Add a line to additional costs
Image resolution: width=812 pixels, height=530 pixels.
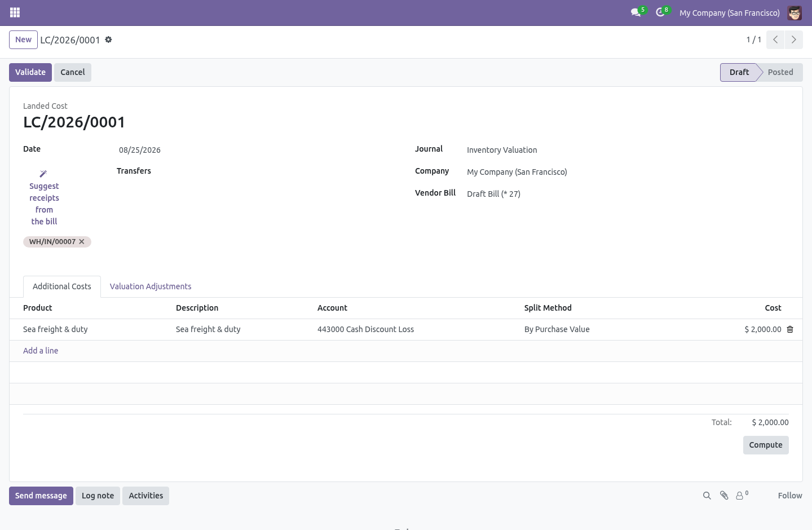(x=41, y=351)
